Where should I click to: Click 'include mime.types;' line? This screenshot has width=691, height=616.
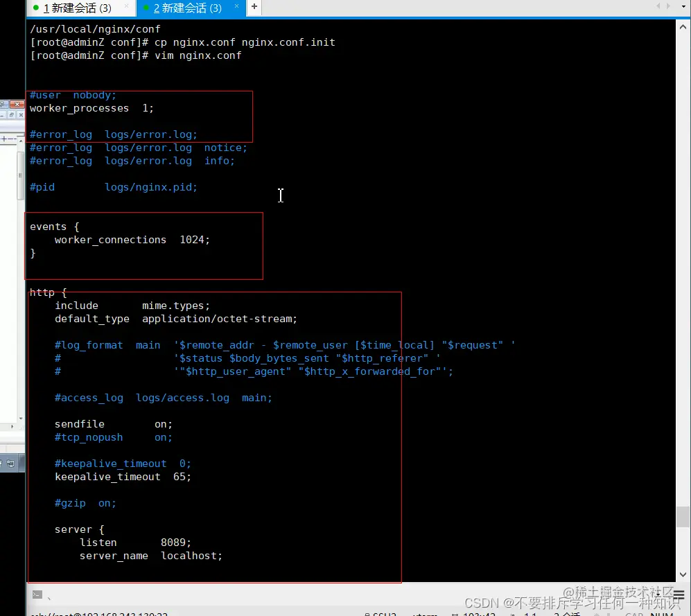coord(132,306)
